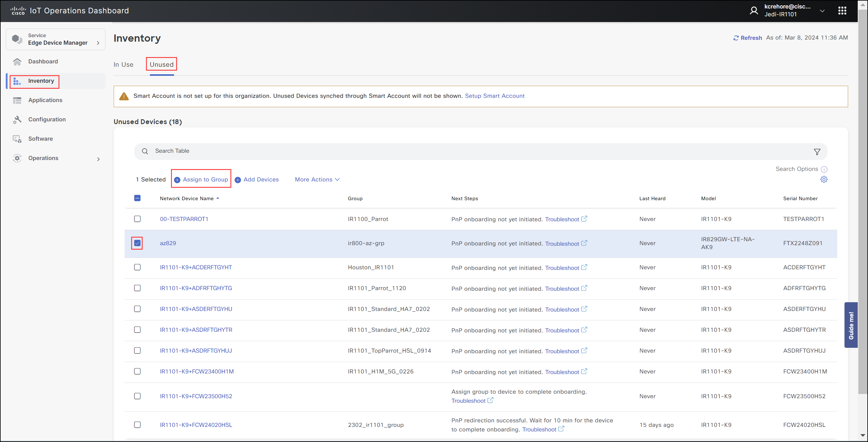This screenshot has width=868, height=442.
Task: Click Assign to Group
Action: (201, 180)
